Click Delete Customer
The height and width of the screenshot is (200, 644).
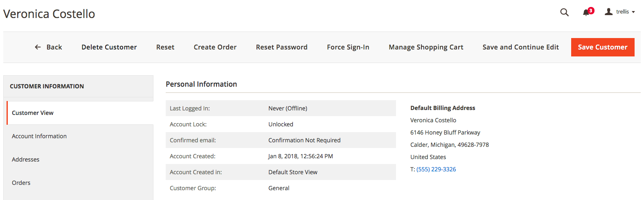tap(109, 47)
